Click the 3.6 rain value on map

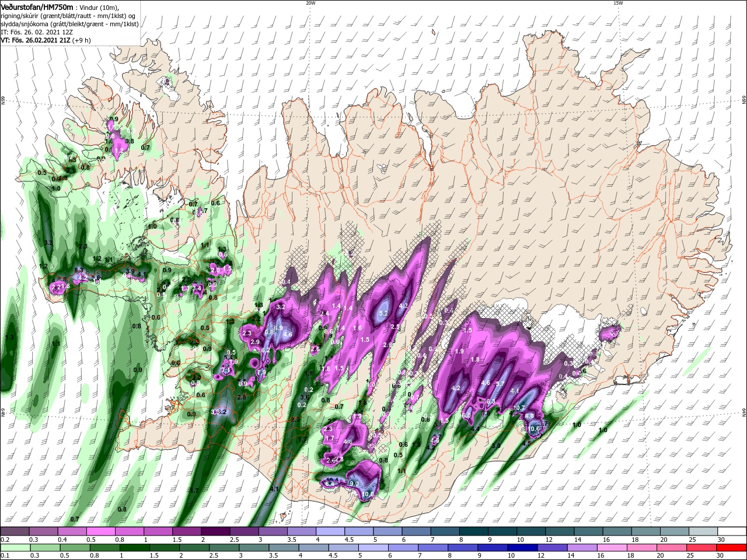[x=305, y=397]
